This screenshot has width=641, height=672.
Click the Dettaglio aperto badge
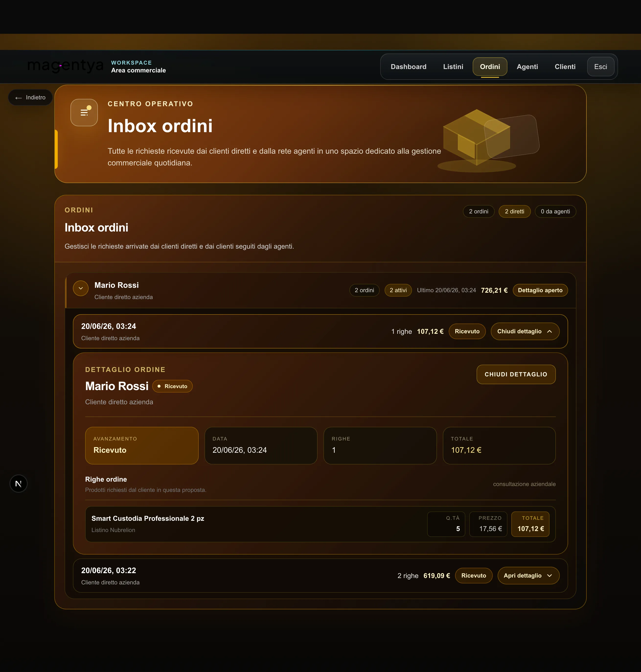pos(540,290)
